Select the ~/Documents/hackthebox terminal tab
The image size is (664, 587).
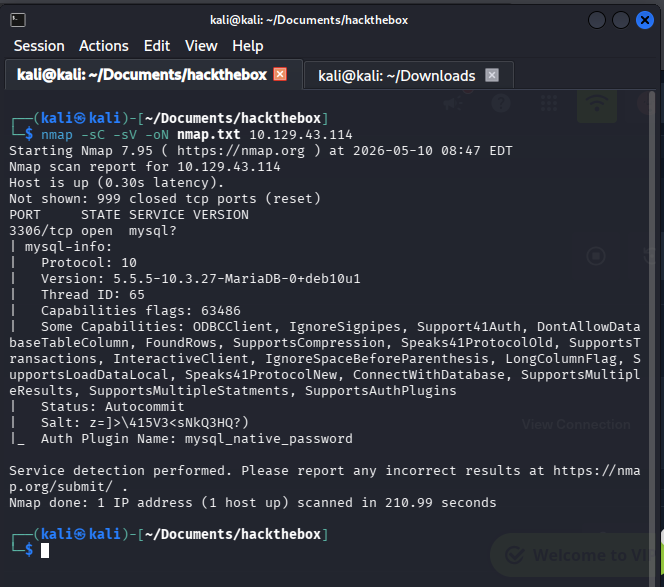(x=142, y=75)
